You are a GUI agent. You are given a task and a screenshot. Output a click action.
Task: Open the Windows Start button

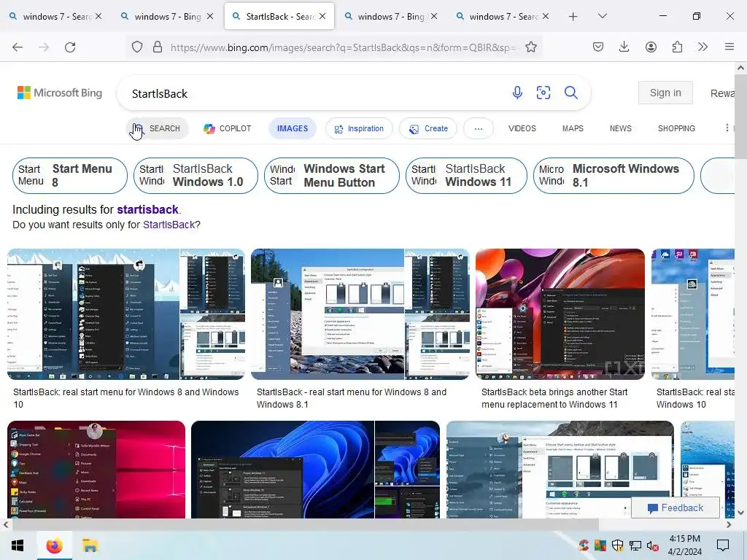[x=18, y=545]
